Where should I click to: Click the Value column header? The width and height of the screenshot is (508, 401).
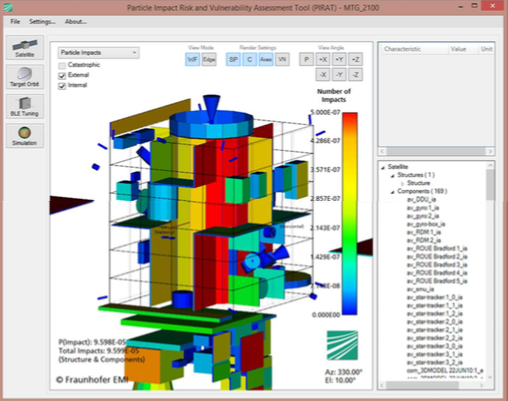pos(463,49)
